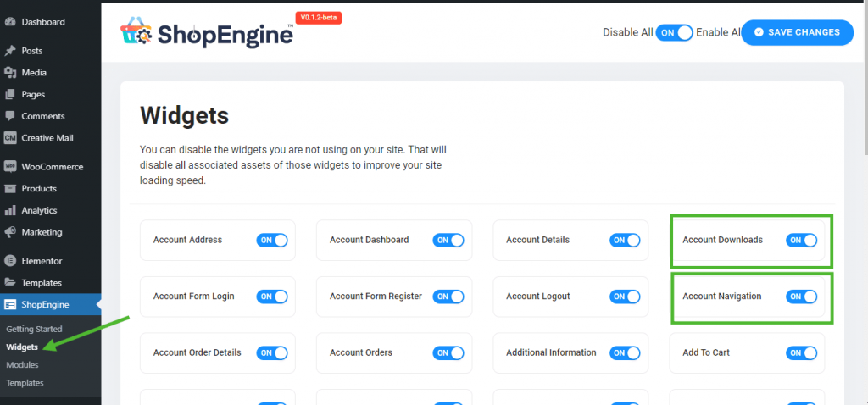This screenshot has height=405, width=868.
Task: Click the Marketing megaphone icon
Action: 10,232
